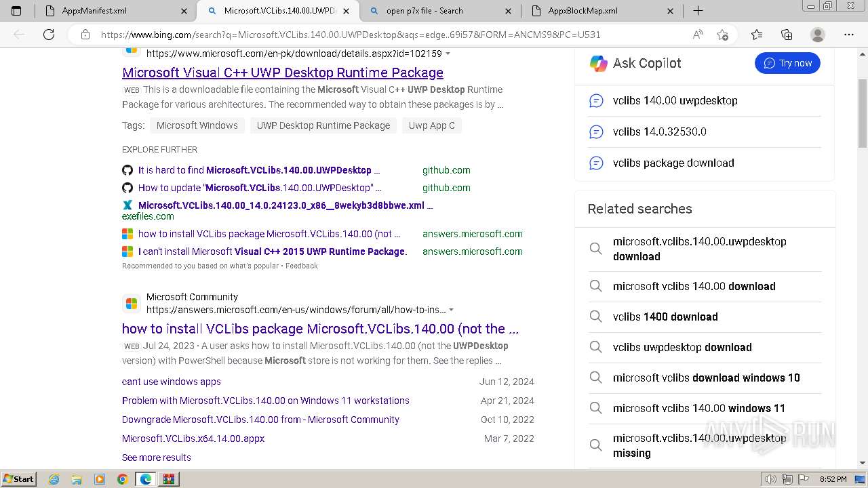Select Microsoft Edge taskbar icon
Screen dimensions: 868x488
145,479
